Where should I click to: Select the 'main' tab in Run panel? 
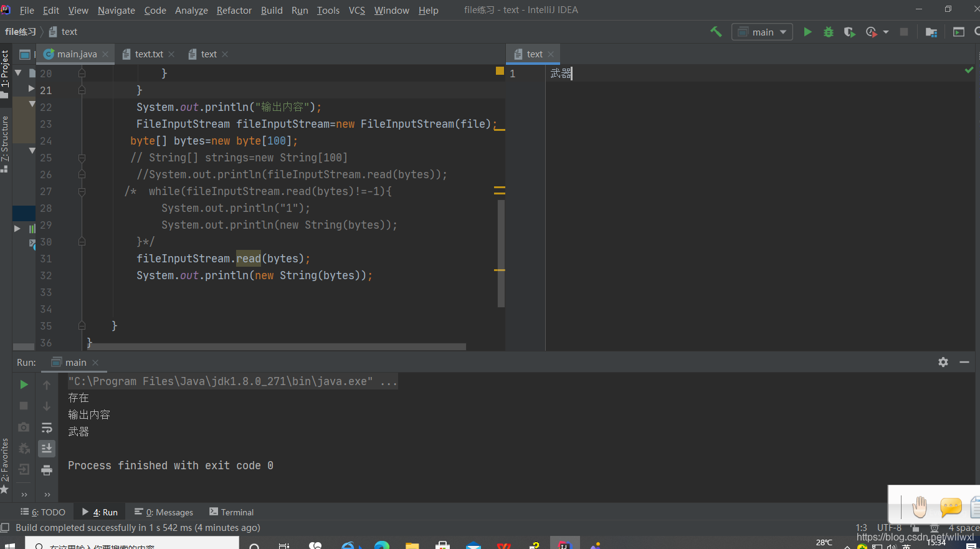click(75, 362)
